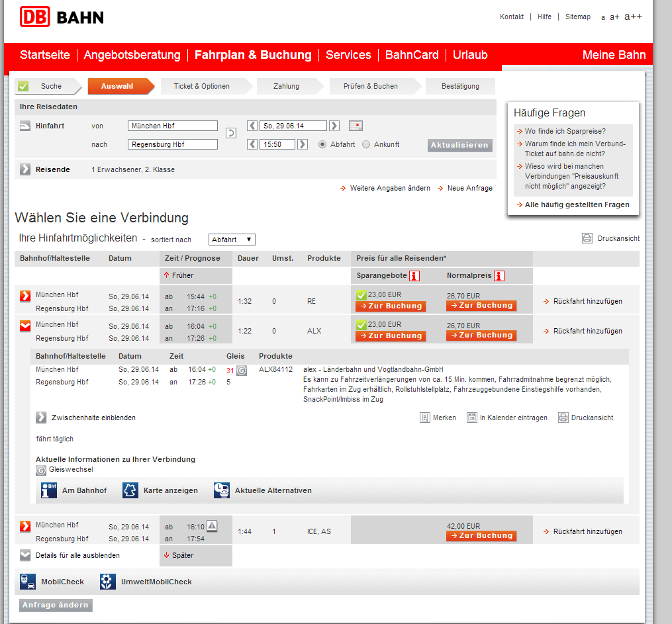Book 42,00 EUR ICE connection
The height and width of the screenshot is (624, 672).
point(481,535)
